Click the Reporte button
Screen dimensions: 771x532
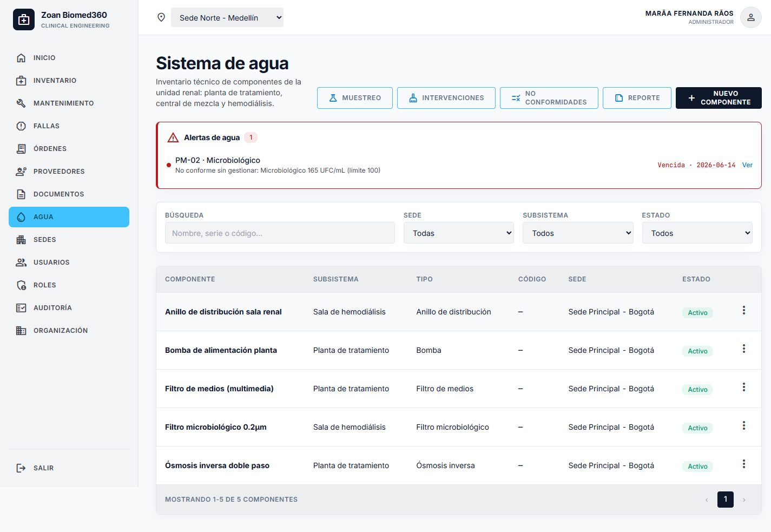coord(637,98)
